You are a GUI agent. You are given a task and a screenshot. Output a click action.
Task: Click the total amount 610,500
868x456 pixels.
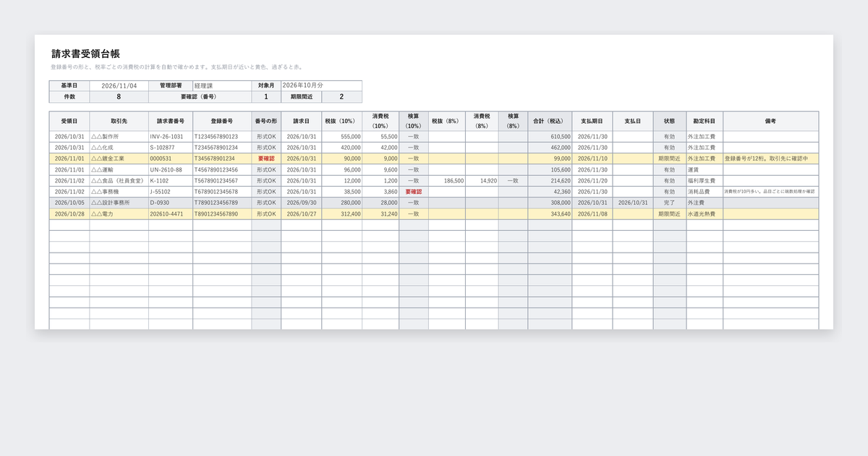point(550,136)
